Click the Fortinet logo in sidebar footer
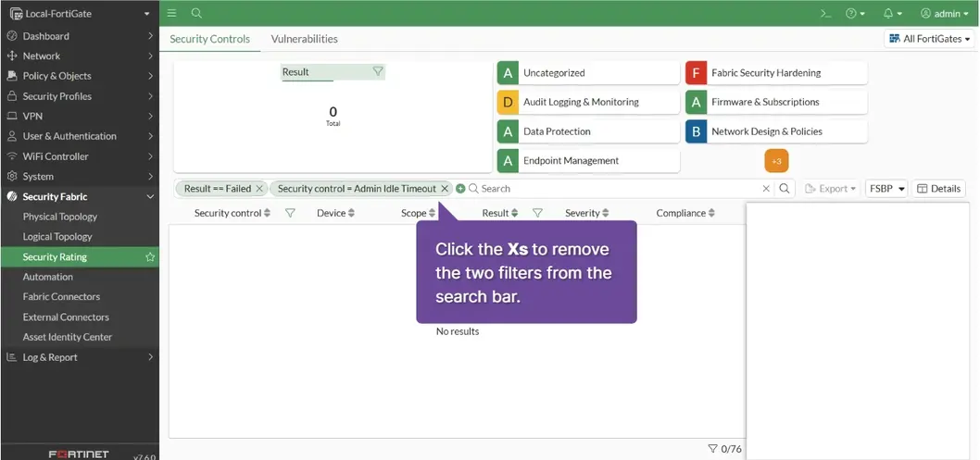Image resolution: width=980 pixels, height=460 pixels. click(x=79, y=454)
